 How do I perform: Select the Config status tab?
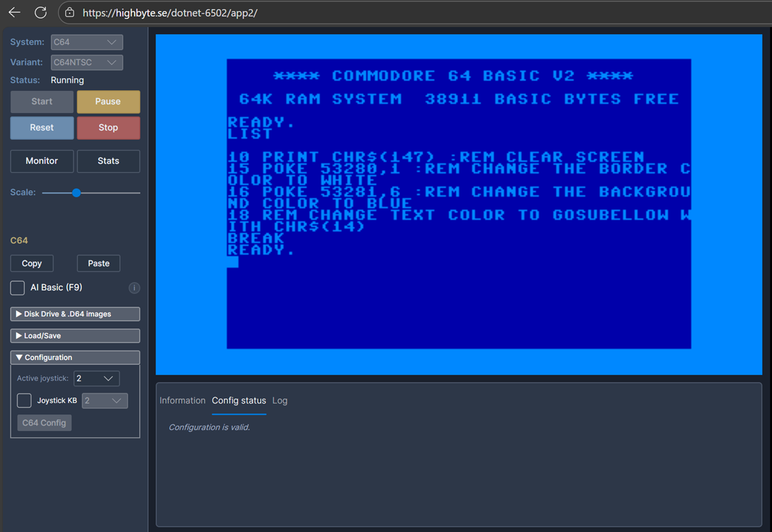click(239, 400)
